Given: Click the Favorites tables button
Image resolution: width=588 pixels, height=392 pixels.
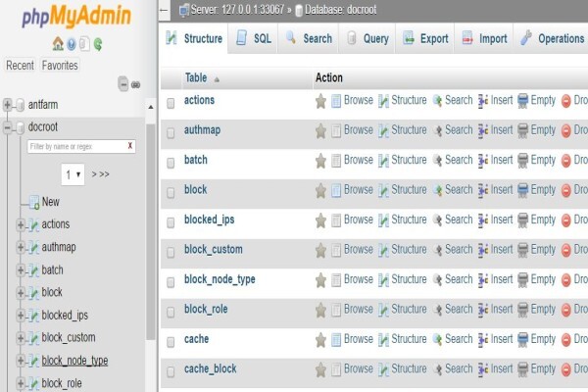Looking at the screenshot, I should tap(60, 66).
